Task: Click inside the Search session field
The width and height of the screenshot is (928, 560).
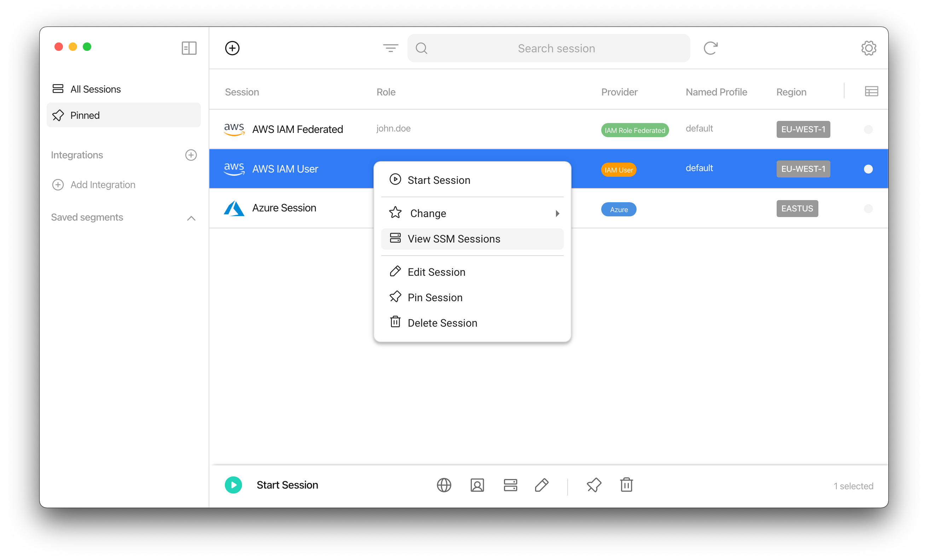Action: pyautogui.click(x=556, y=48)
